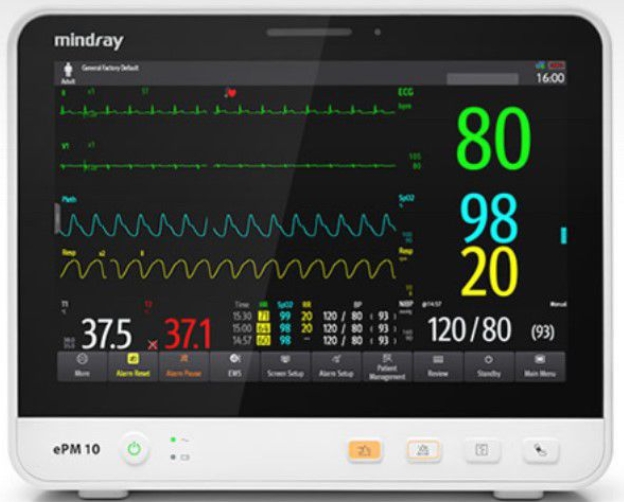Tap the SpO2 label beside value 98
624x502 pixels.
406,198
